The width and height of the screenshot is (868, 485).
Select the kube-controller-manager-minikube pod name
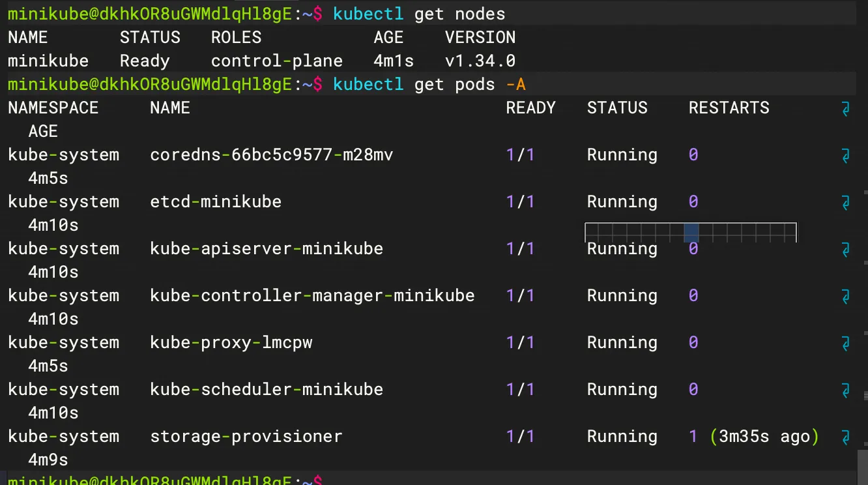tap(312, 295)
